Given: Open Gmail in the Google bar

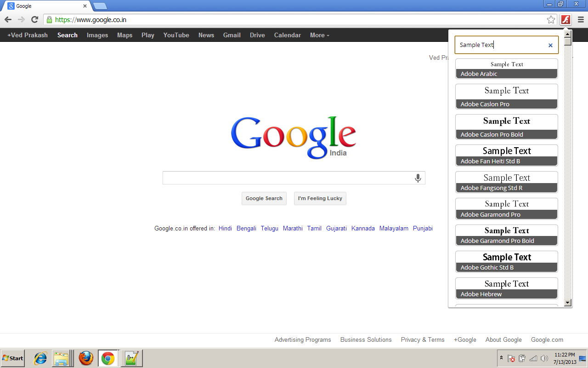Looking at the screenshot, I should [x=232, y=35].
